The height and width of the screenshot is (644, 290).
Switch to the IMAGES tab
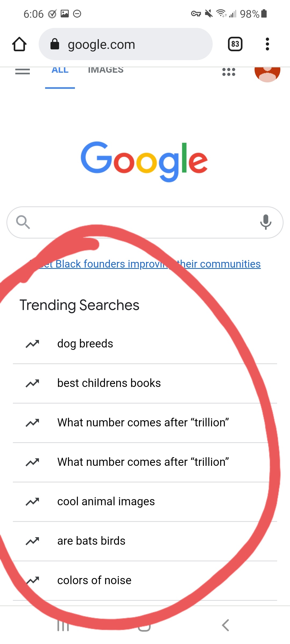tap(106, 70)
